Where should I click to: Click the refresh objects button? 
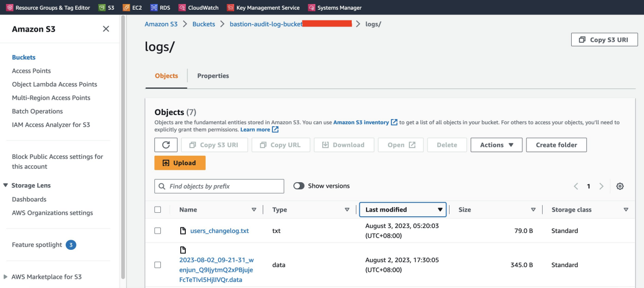[166, 145]
